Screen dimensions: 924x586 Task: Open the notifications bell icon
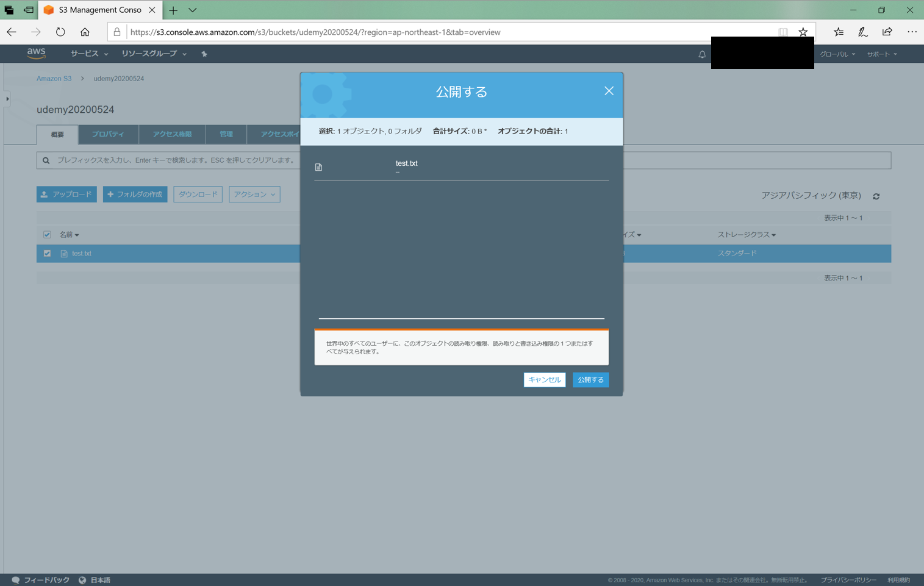pos(702,54)
